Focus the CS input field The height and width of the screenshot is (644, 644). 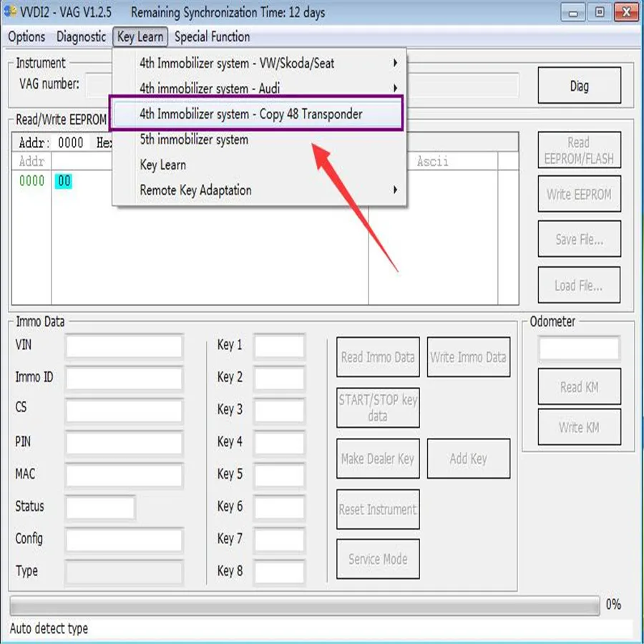tap(124, 411)
